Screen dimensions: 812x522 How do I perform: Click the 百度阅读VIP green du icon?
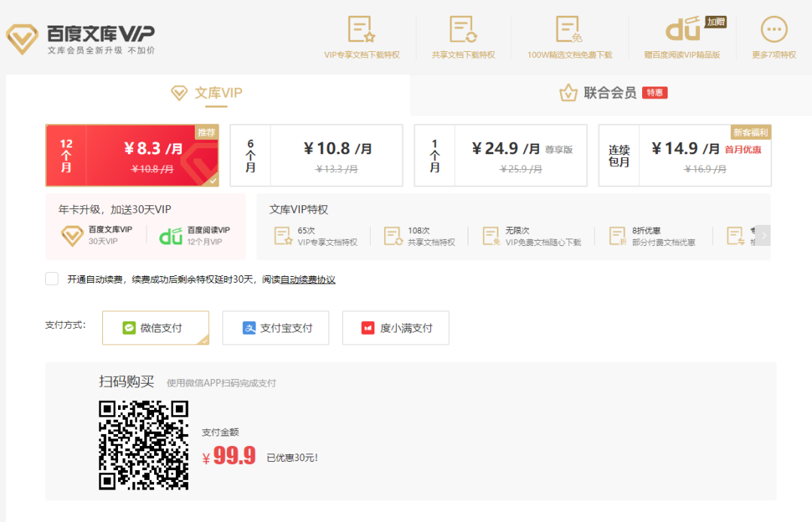point(171,236)
